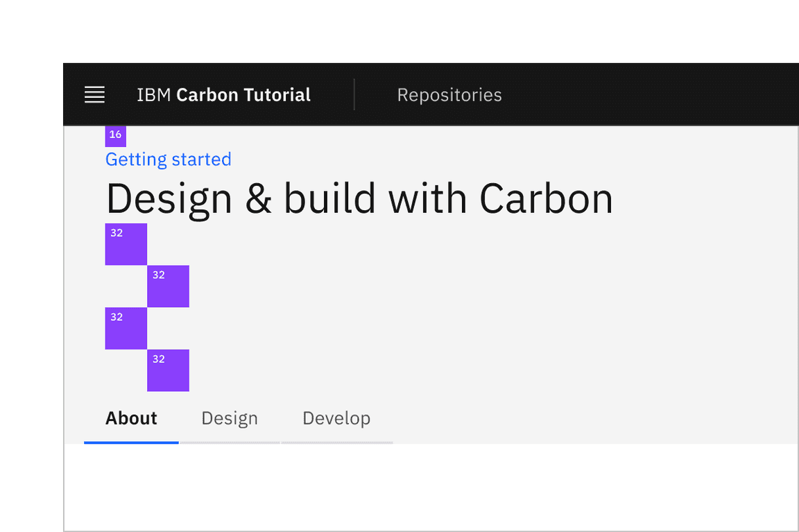Select the bottommost purple 32 spacing block
Viewport: 799px width, 532px height.
[x=168, y=370]
